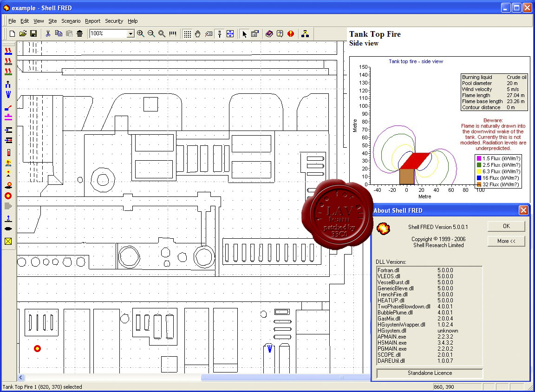This screenshot has width=535, height=392.
Task: Open the 100% zoom dropdown
Action: [130, 33]
